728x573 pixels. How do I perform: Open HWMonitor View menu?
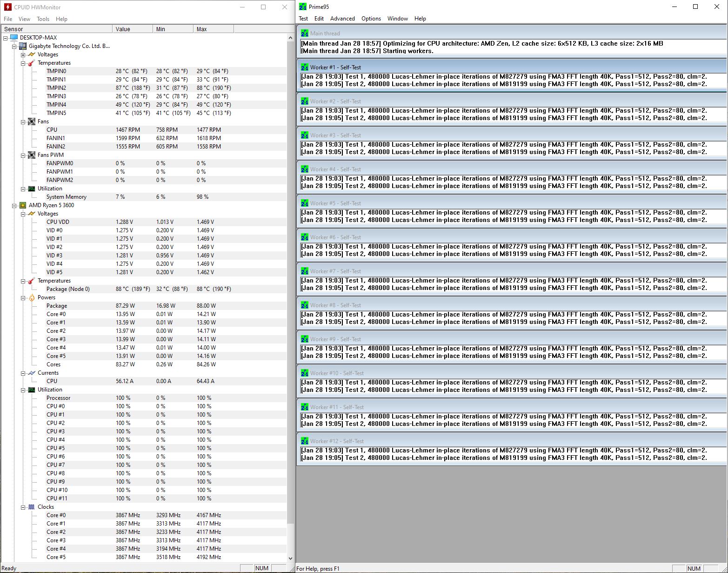point(24,19)
